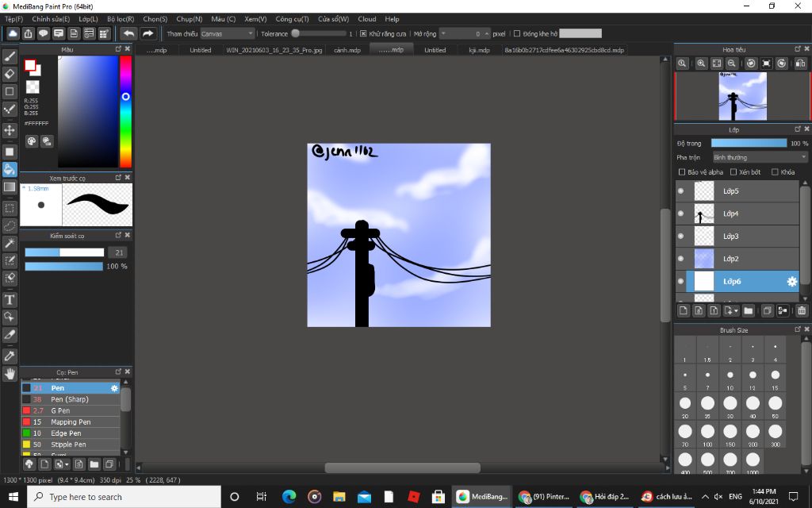
Task: Select the Brush tool in left toolbar
Action: click(x=10, y=56)
